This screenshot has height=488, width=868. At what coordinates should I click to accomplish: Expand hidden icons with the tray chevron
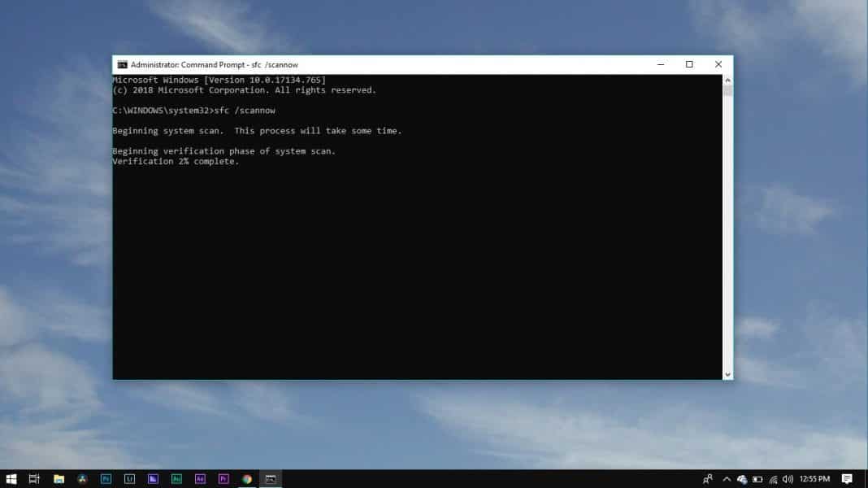[x=727, y=479]
